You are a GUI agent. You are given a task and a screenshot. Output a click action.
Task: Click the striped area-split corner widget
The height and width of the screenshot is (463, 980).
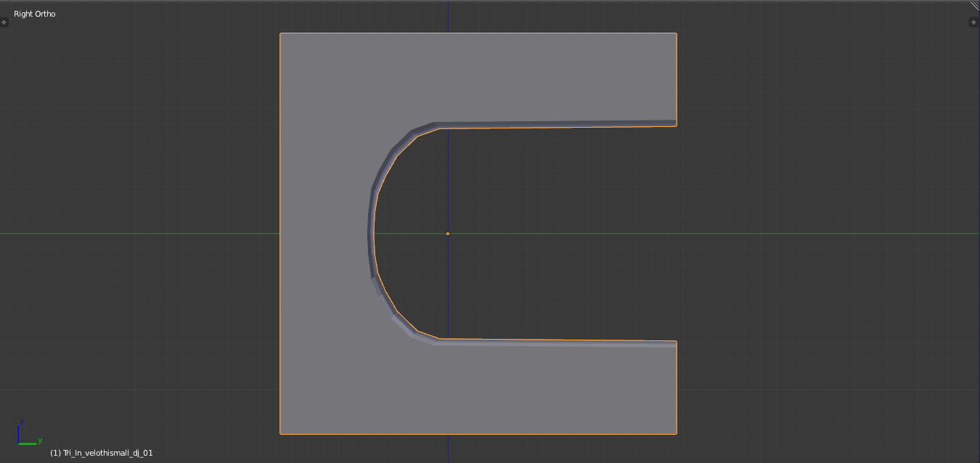(x=974, y=5)
